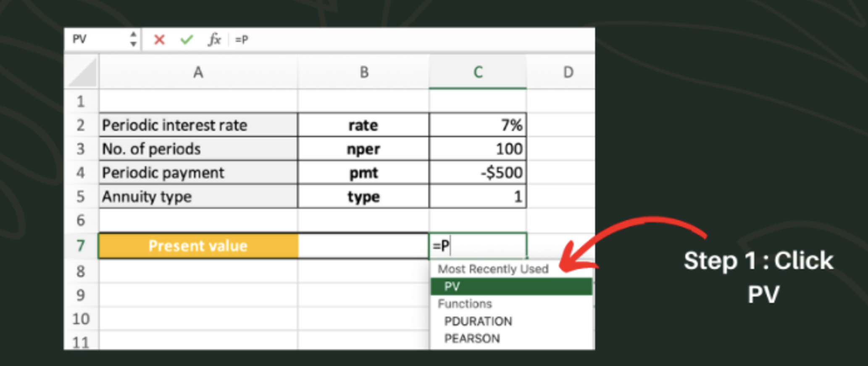Select row 5 header
Viewport: 868px width, 366px height.
pos(81,196)
